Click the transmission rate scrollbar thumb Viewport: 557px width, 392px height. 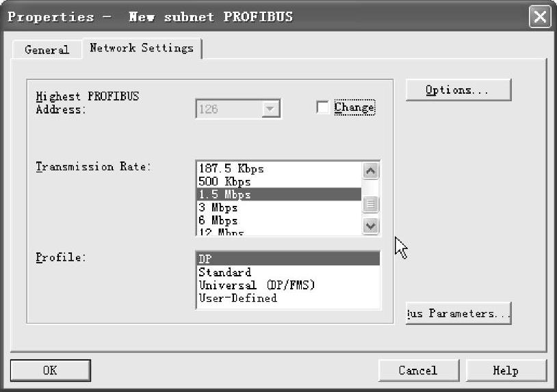(x=370, y=204)
